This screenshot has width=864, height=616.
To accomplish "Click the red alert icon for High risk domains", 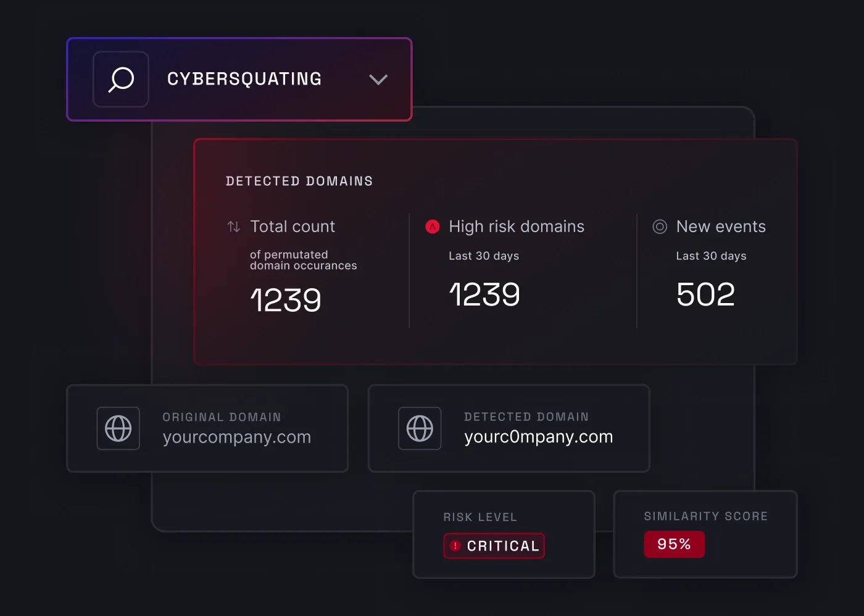I will coord(432,227).
